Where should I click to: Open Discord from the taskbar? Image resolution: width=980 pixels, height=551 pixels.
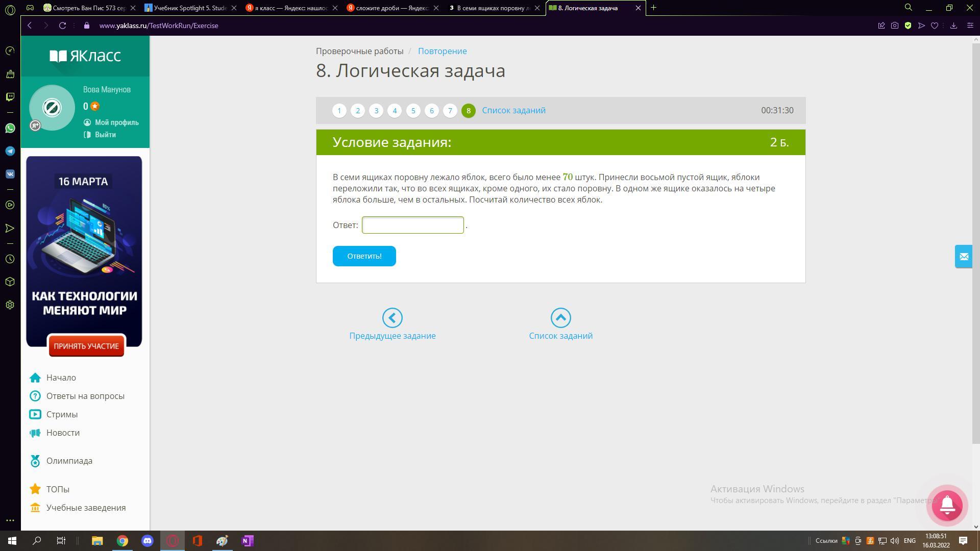coord(148,541)
